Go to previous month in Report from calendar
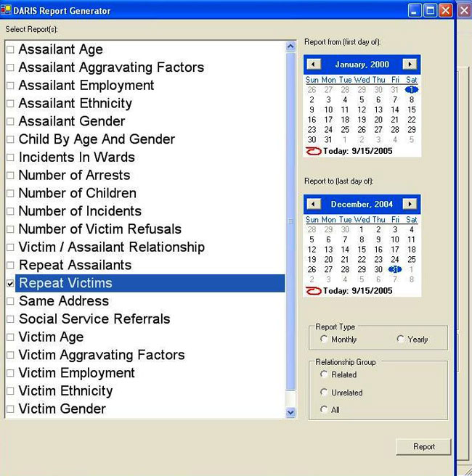 [x=314, y=65]
